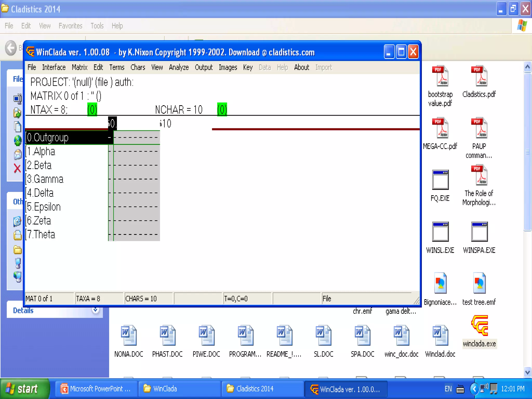The width and height of the screenshot is (532, 399).
Task: Open the Analyze menu in WinClada
Action: 179,68
